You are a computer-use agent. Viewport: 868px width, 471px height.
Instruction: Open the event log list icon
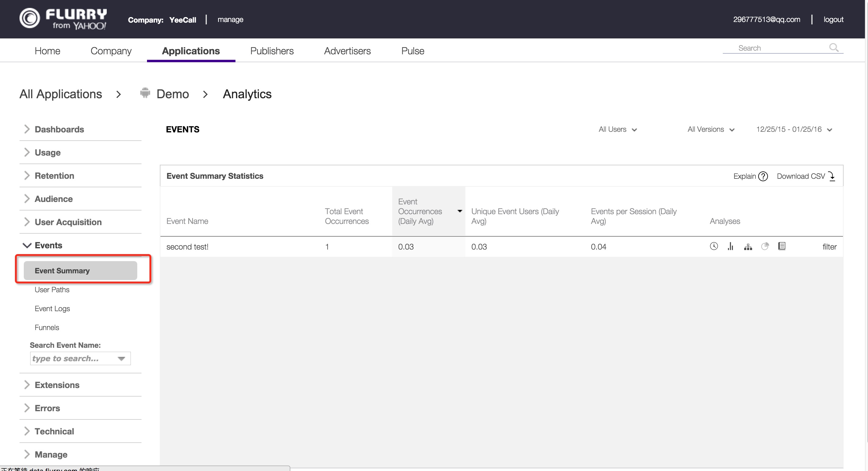782,246
